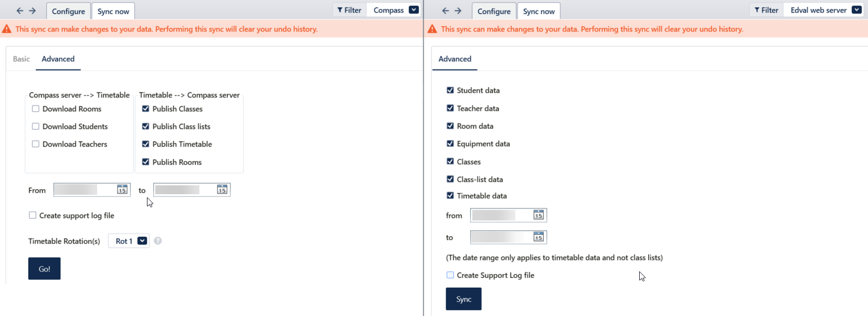Viewport: 868px width, 316px height.
Task: Open Sync now tab in the Compass panel
Action: pos(113,11)
